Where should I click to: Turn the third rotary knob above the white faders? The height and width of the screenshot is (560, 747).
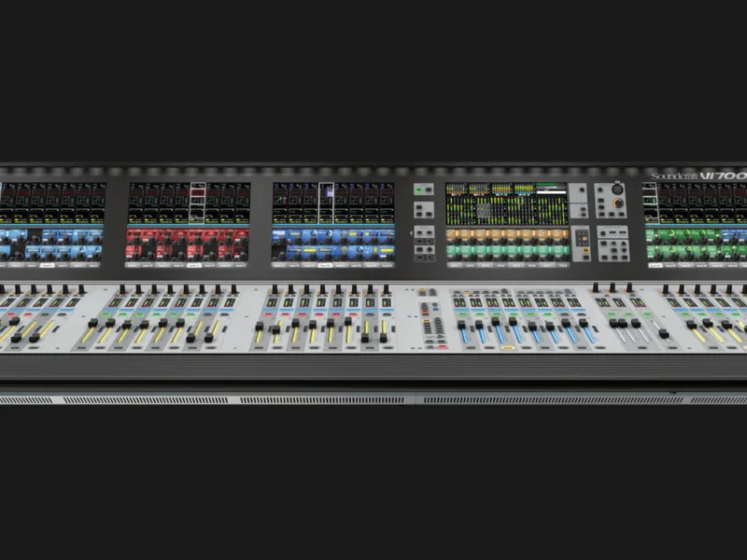pos(629,287)
